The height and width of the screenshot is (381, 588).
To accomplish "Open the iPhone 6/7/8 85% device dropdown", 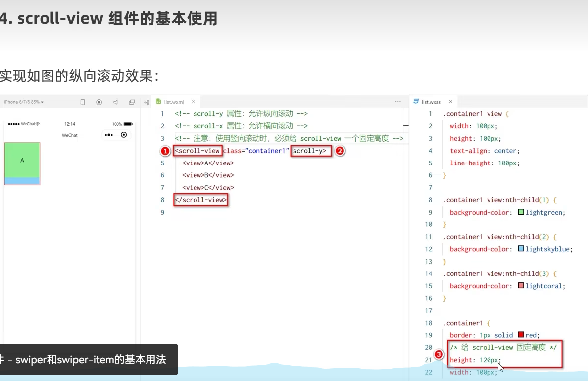I will 24,102.
